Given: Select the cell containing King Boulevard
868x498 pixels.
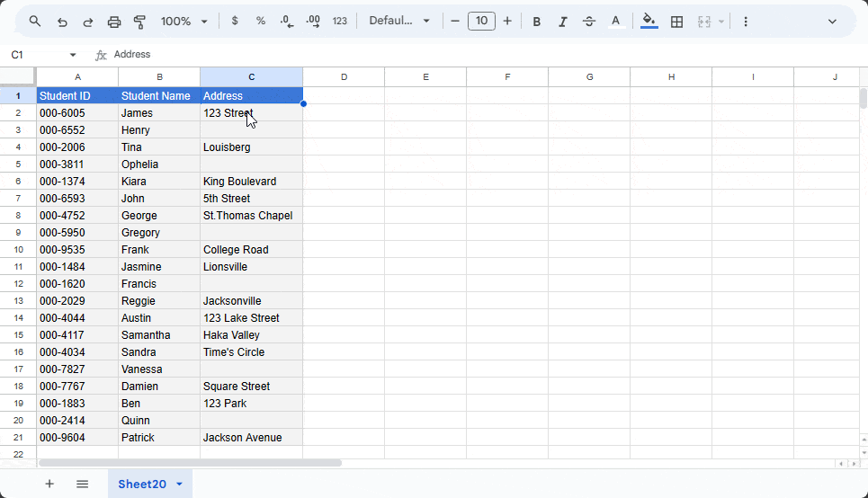Looking at the screenshot, I should coord(251,181).
